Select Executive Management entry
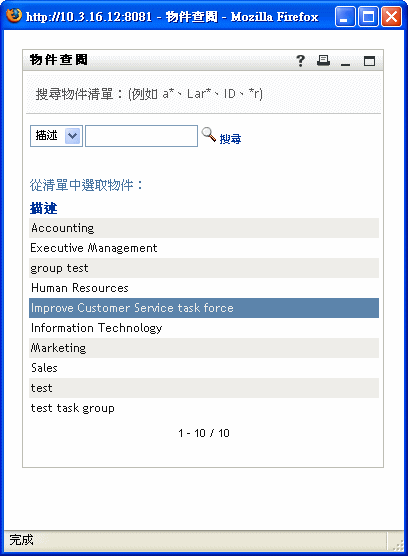The width and height of the screenshot is (408, 556). point(204,248)
